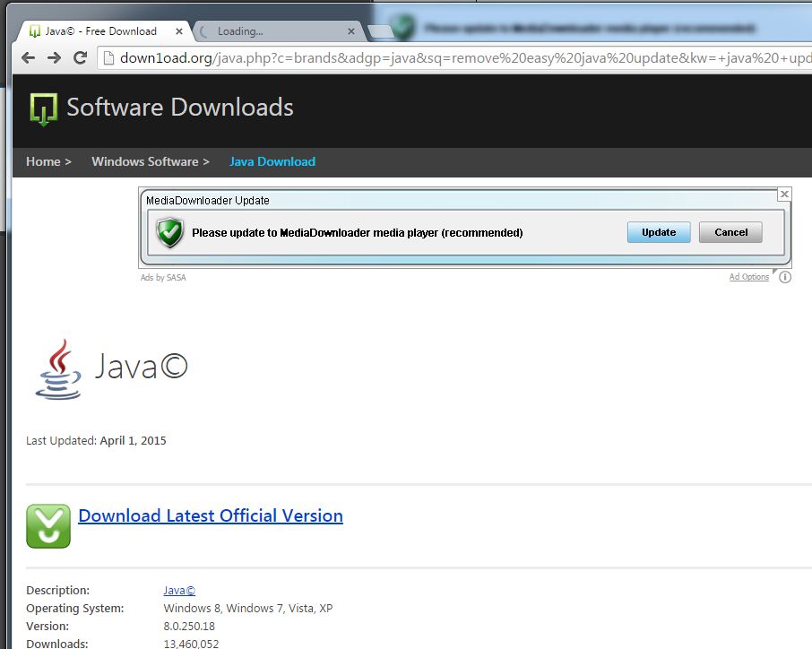
Task: Go forward using the browser forward arrow
Action: click(x=54, y=57)
